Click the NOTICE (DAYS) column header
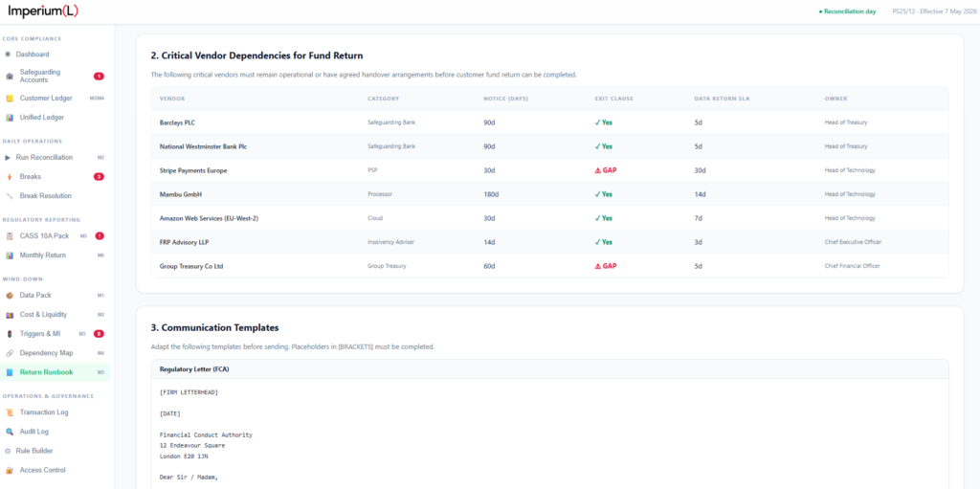980x489 pixels. click(x=505, y=99)
